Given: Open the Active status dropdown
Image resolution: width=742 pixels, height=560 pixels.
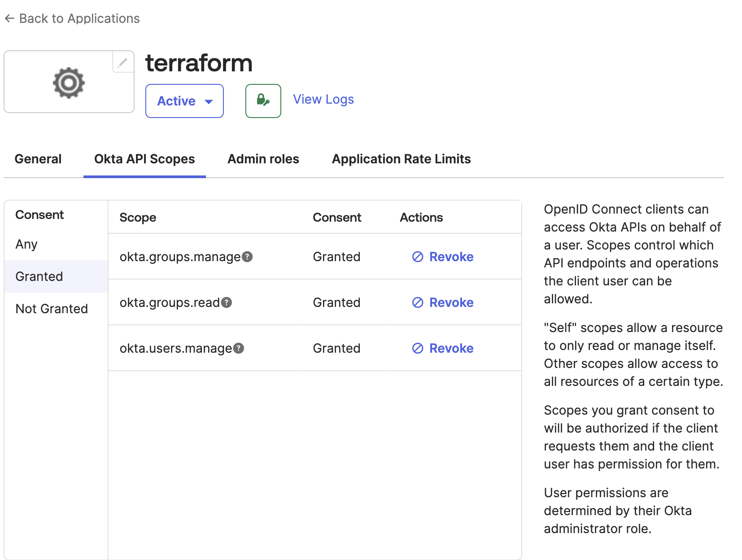Looking at the screenshot, I should click(x=184, y=101).
